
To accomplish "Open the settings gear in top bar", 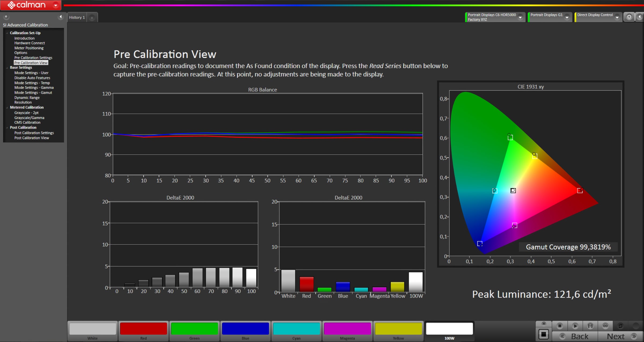I will [629, 17].
